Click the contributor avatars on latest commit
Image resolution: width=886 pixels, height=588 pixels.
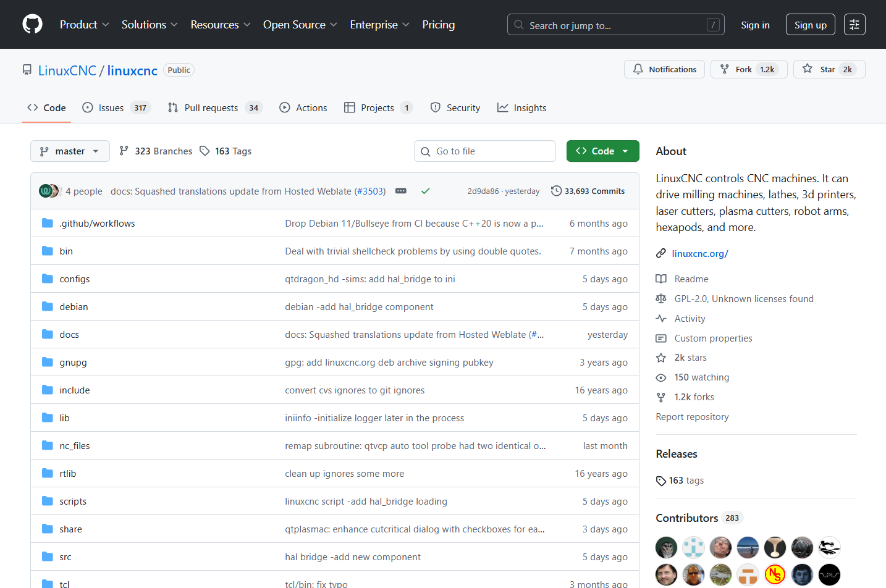(50, 191)
